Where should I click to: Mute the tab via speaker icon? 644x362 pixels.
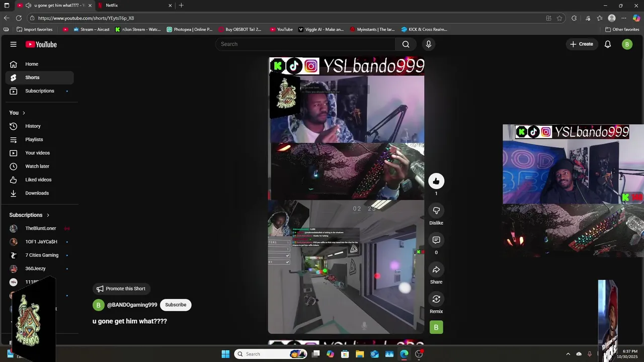click(29, 6)
